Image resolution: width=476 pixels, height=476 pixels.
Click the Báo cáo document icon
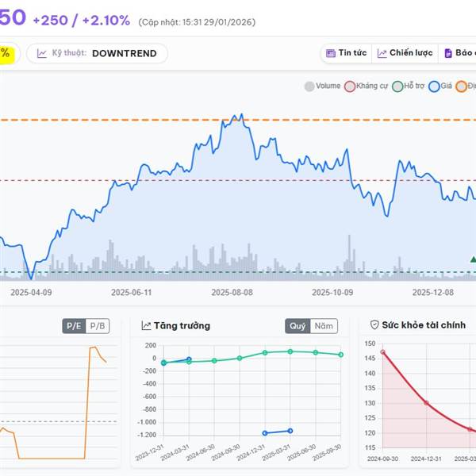pyautogui.click(x=448, y=53)
